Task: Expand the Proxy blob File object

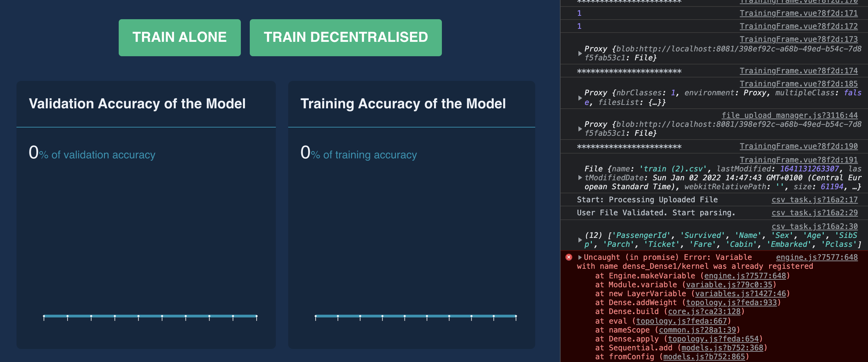Action: coord(580,54)
